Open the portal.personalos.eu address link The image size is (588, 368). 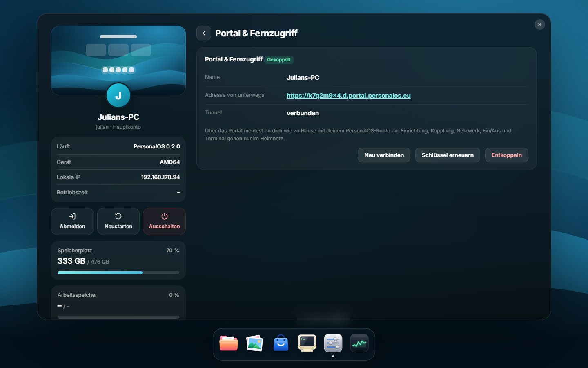348,95
